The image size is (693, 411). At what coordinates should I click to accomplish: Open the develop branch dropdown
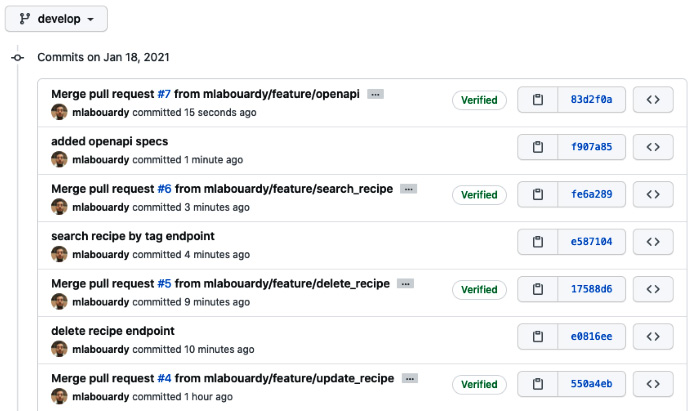click(56, 19)
